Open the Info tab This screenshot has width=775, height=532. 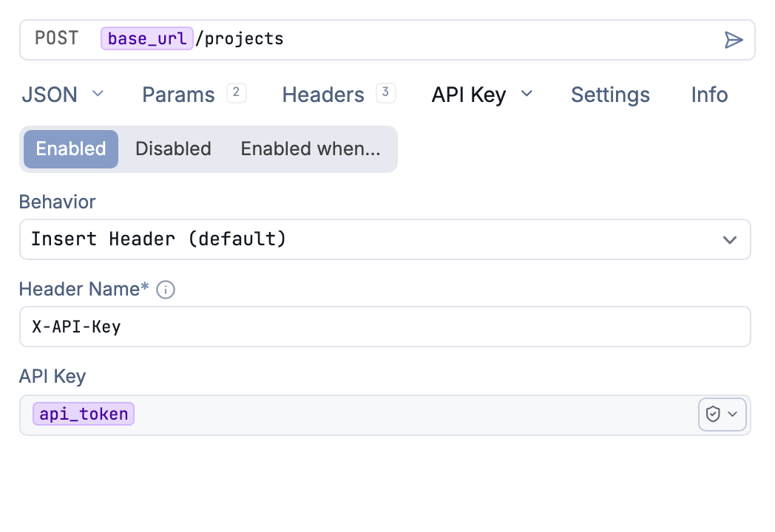(x=709, y=95)
